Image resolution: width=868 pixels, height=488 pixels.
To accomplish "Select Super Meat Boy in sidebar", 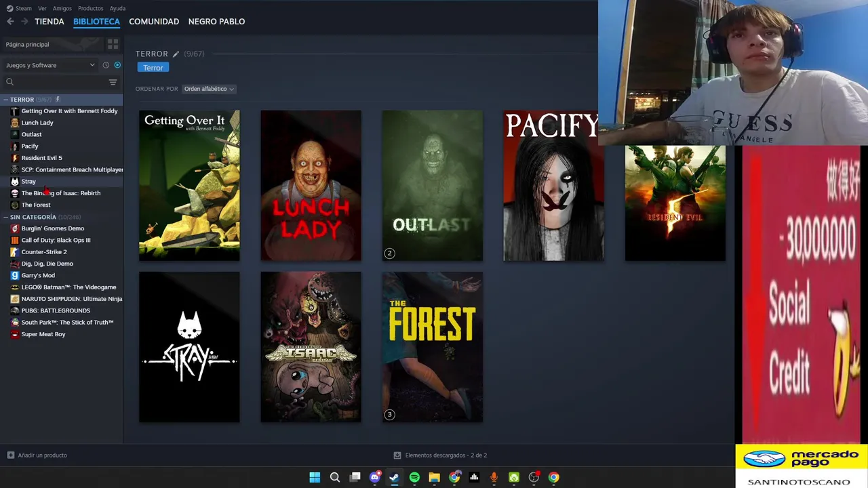I will point(62,334).
